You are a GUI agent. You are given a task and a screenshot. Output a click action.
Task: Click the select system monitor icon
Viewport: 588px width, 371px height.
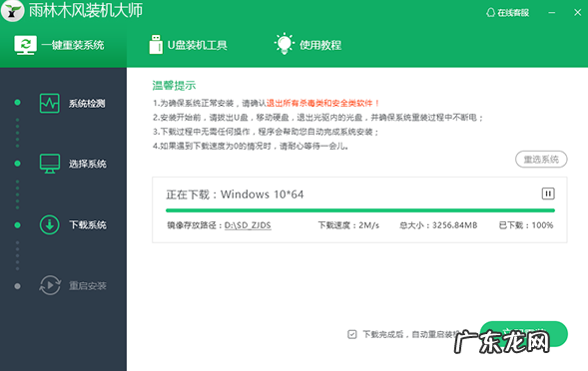point(50,164)
